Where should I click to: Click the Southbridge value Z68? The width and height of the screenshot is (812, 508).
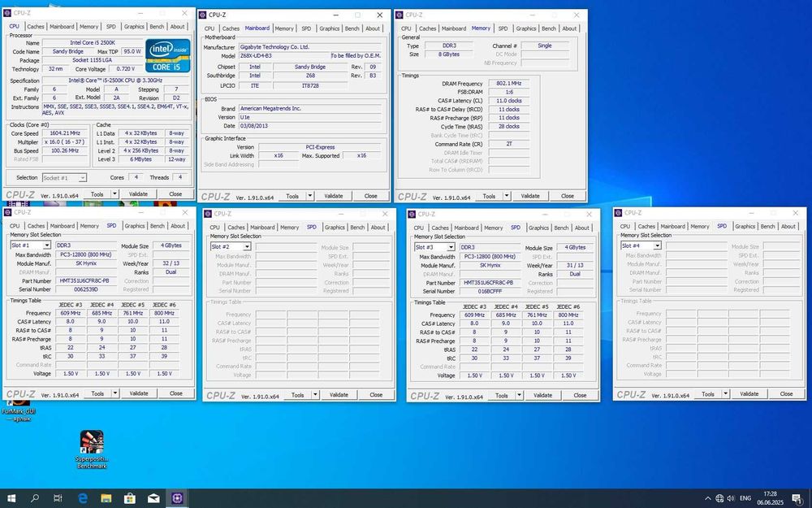pyautogui.click(x=310, y=76)
